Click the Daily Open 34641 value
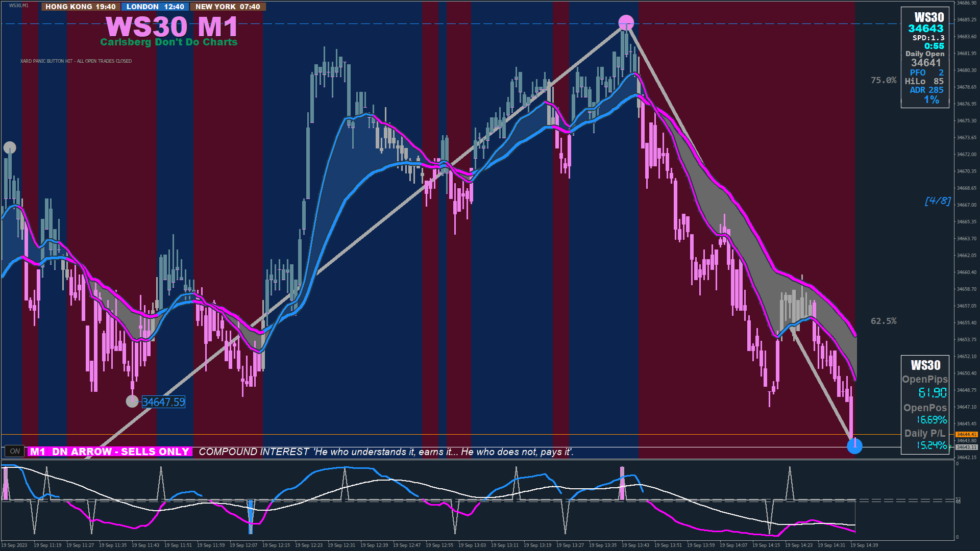Viewport: 980px width, 551px height. click(x=926, y=63)
